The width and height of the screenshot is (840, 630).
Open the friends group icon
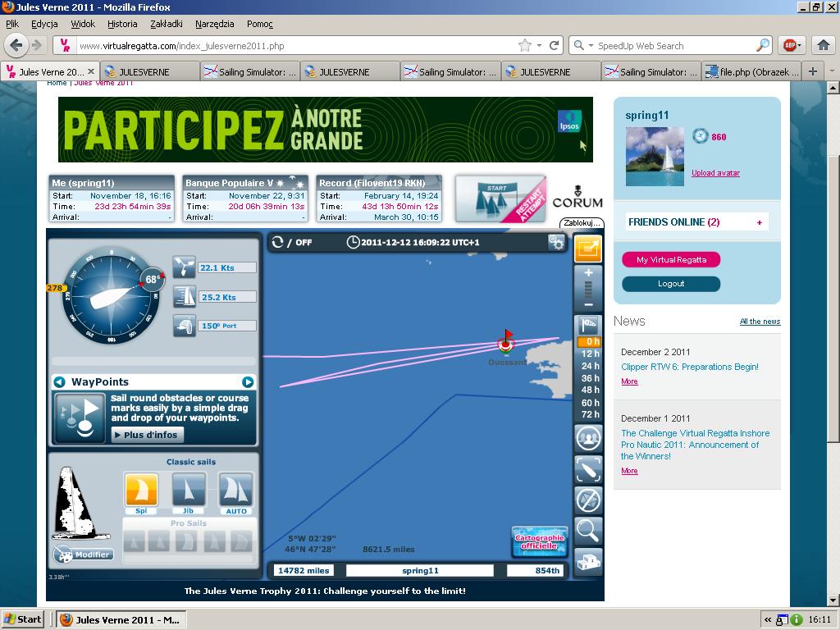[588, 438]
